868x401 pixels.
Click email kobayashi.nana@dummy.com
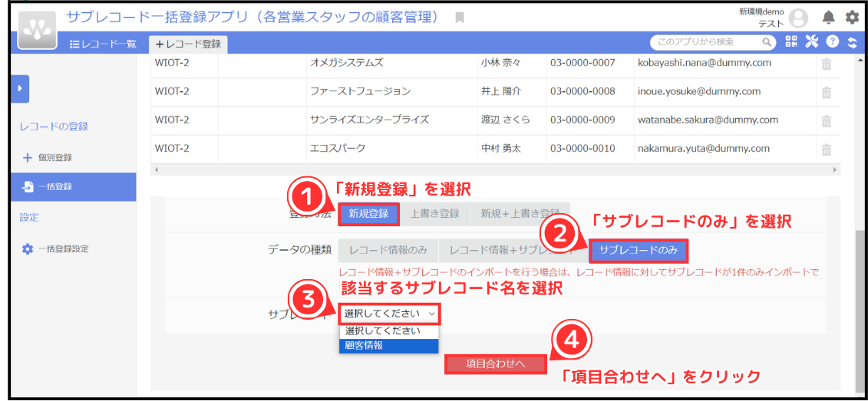(x=704, y=63)
